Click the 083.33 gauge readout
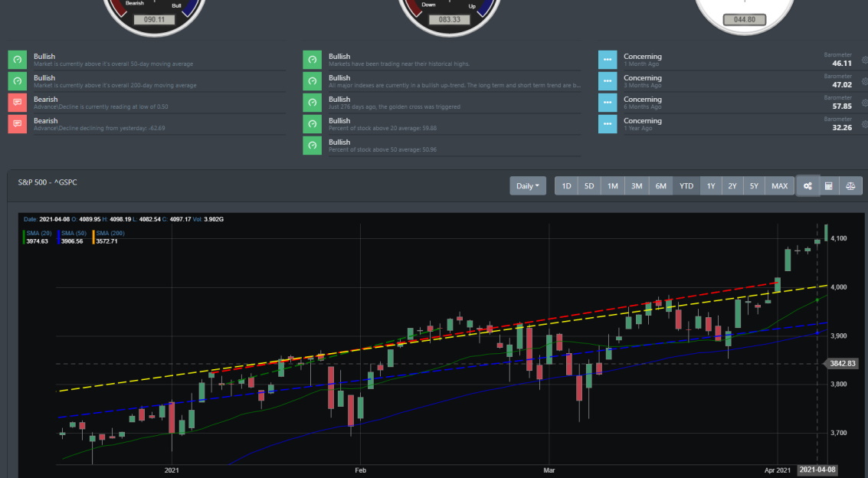The width and height of the screenshot is (868, 478). click(x=450, y=19)
